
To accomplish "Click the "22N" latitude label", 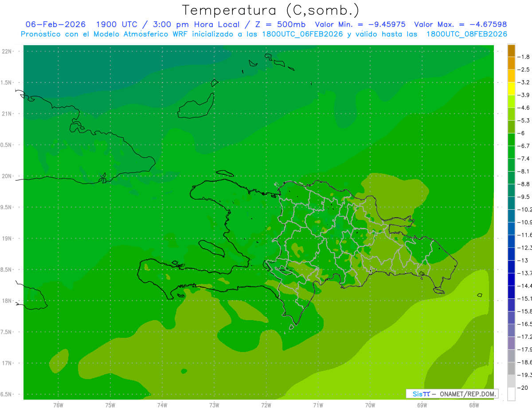I will (x=8, y=51).
